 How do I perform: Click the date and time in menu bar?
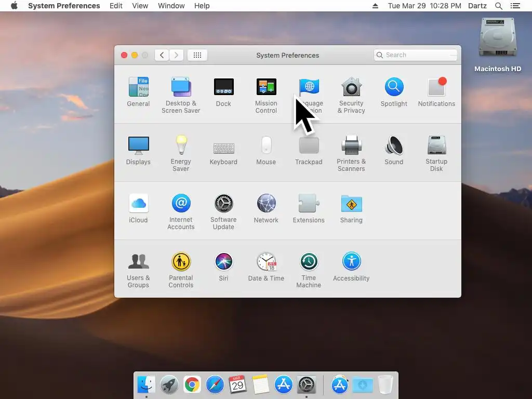pyautogui.click(x=424, y=6)
